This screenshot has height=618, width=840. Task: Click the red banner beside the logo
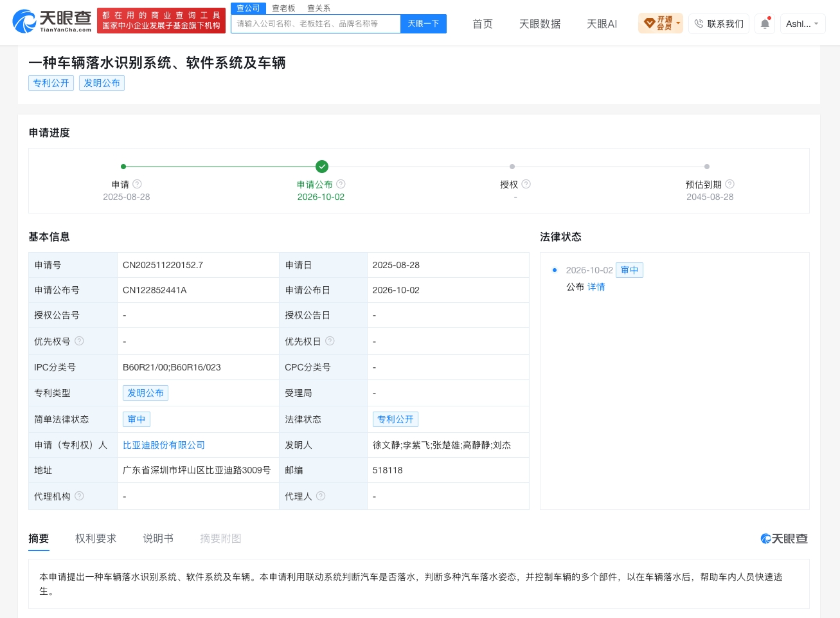161,21
